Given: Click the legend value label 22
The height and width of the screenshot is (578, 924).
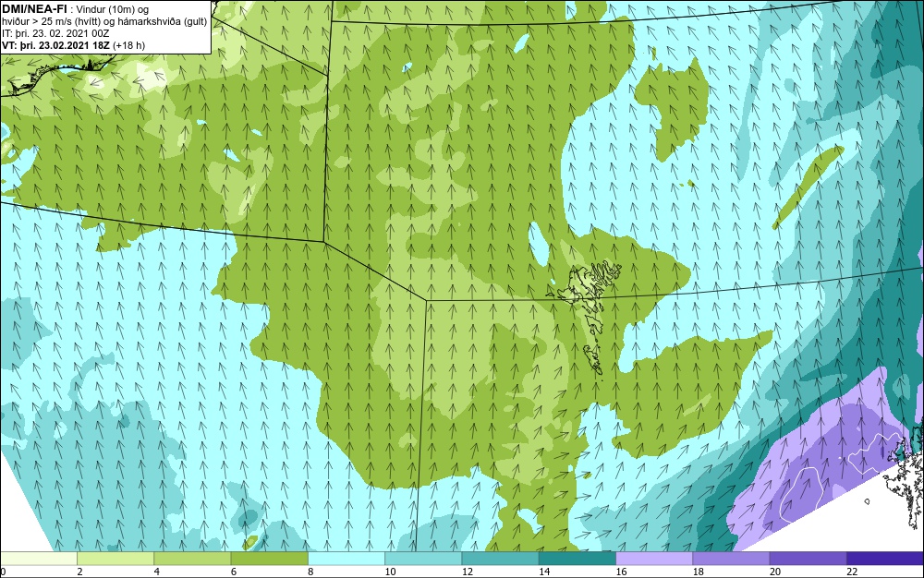Looking at the screenshot, I should 852,572.
